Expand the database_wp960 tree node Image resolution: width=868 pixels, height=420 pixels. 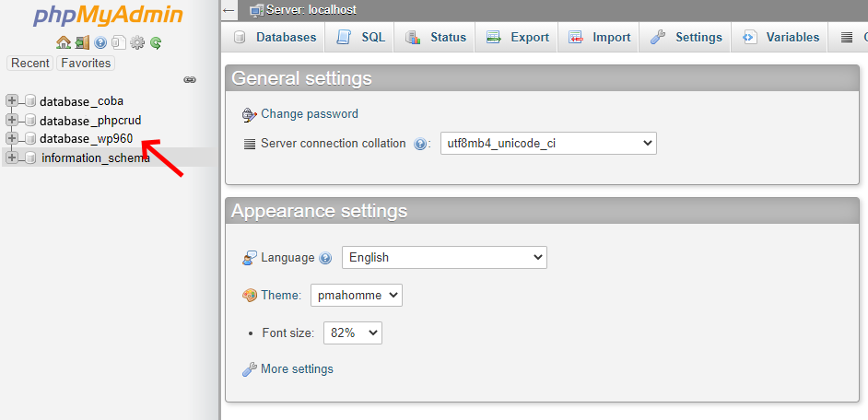tap(12, 138)
